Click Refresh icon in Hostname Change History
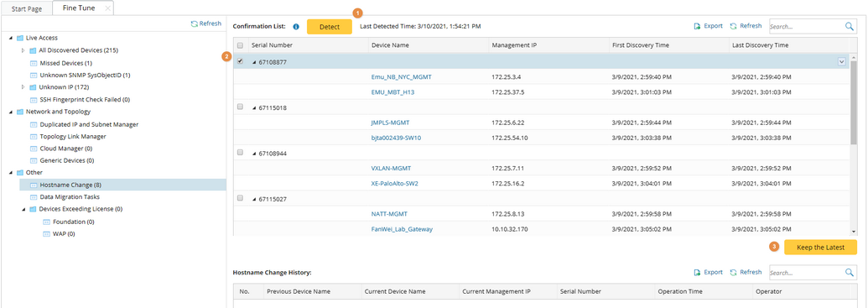Viewport: 868px width, 308px height. point(733,273)
